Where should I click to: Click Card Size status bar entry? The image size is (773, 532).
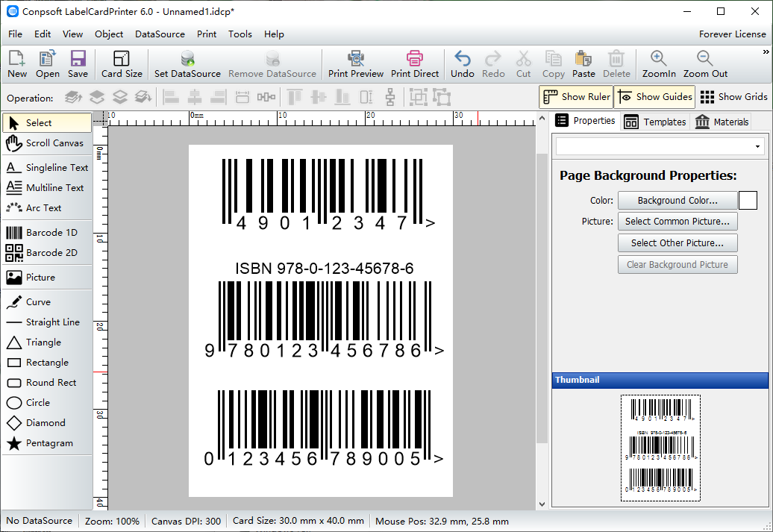[x=298, y=521]
